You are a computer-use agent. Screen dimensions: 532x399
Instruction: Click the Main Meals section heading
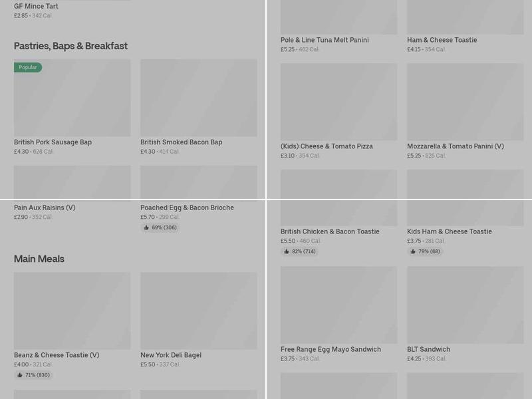tap(39, 259)
